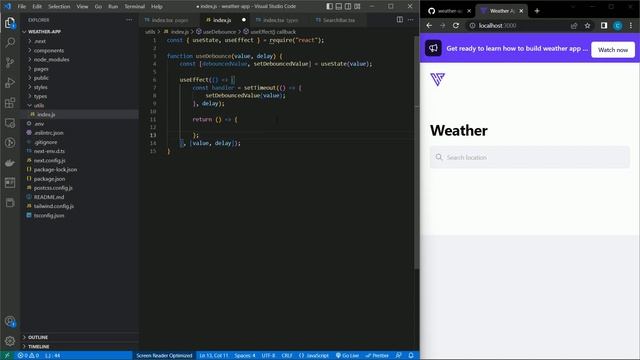Open the browser side panel icon

pos(604,25)
